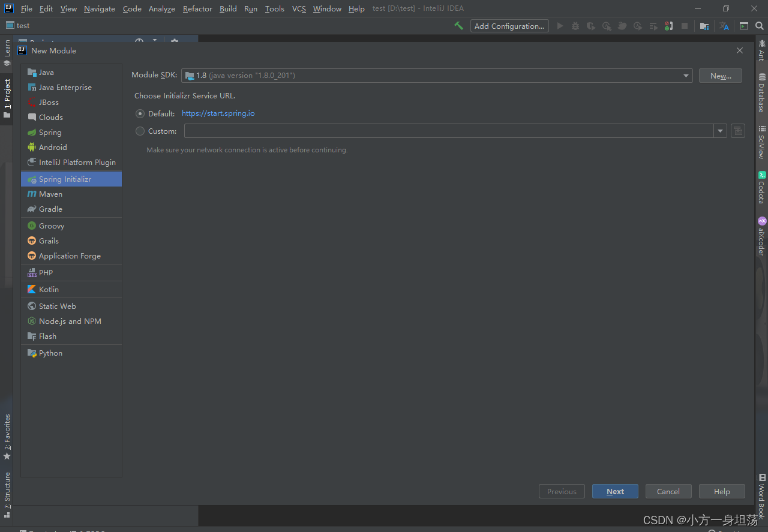Click inside the Custom URL text field
This screenshot has width=768, height=532.
[x=449, y=131]
